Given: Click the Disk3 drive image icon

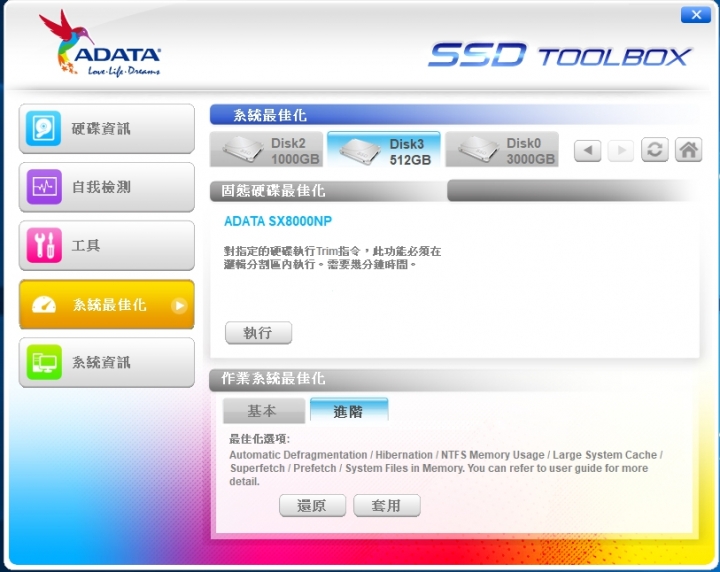Looking at the screenshot, I should pyautogui.click(x=360, y=151).
